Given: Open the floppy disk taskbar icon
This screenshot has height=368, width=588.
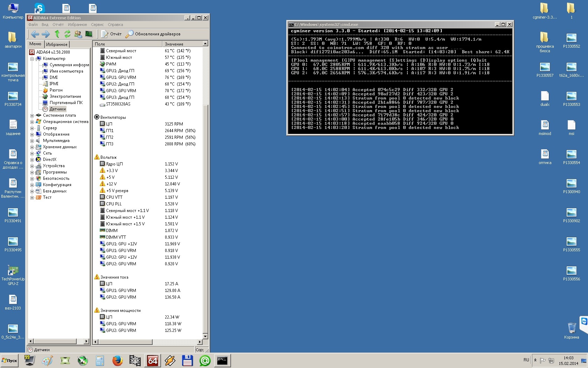Looking at the screenshot, I should point(187,361).
